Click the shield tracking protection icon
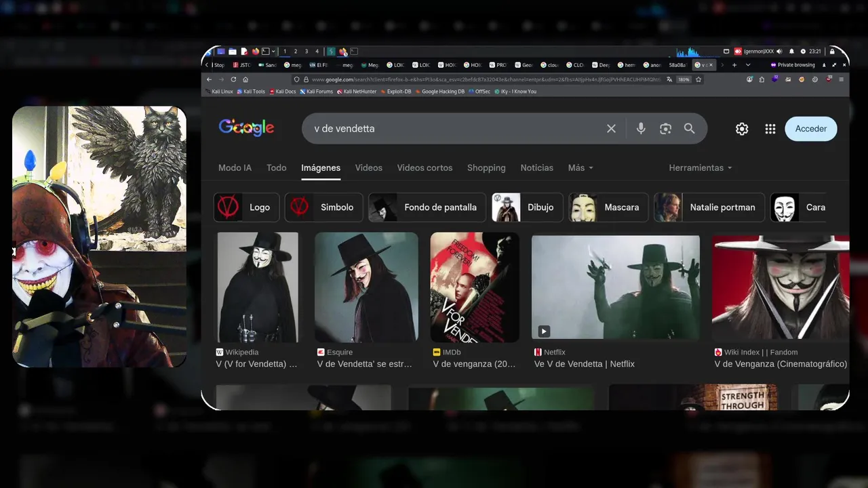The image size is (868, 488). point(297,79)
